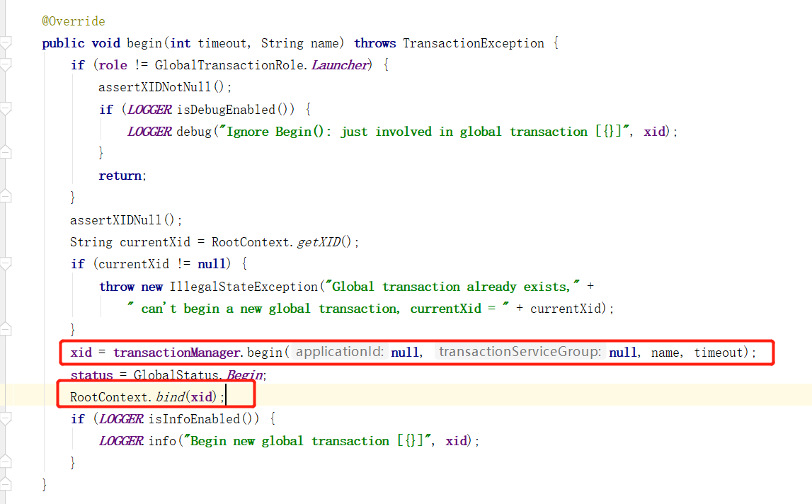812x504 pixels.
Task: Click the "return" keyword
Action: pyautogui.click(x=120, y=176)
